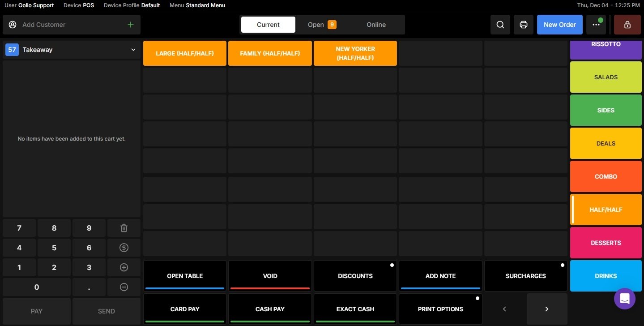Click the Add Customer input field
644x326 pixels.
(67, 25)
